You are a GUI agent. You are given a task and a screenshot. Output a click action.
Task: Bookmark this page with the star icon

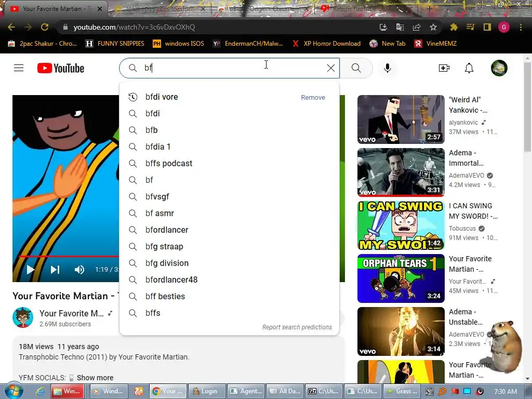click(x=433, y=27)
